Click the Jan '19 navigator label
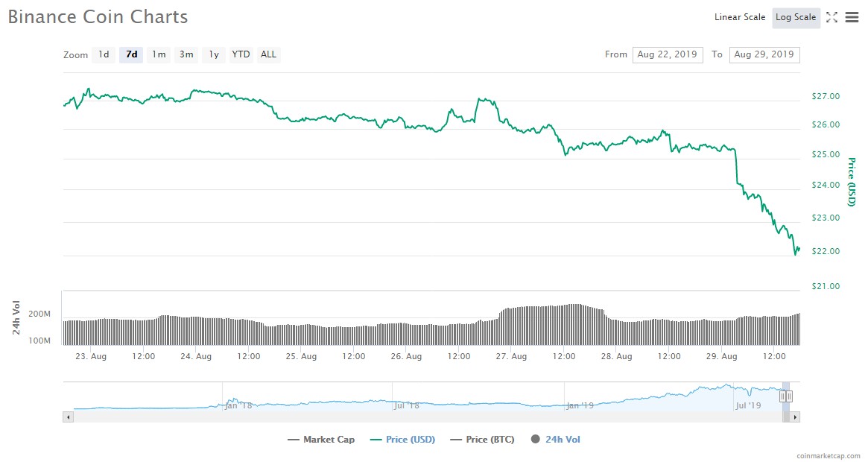This screenshot has width=868, height=462. [580, 405]
